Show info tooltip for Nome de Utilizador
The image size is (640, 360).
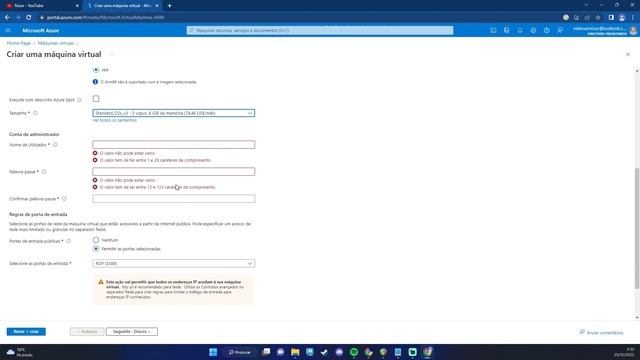[x=56, y=145]
